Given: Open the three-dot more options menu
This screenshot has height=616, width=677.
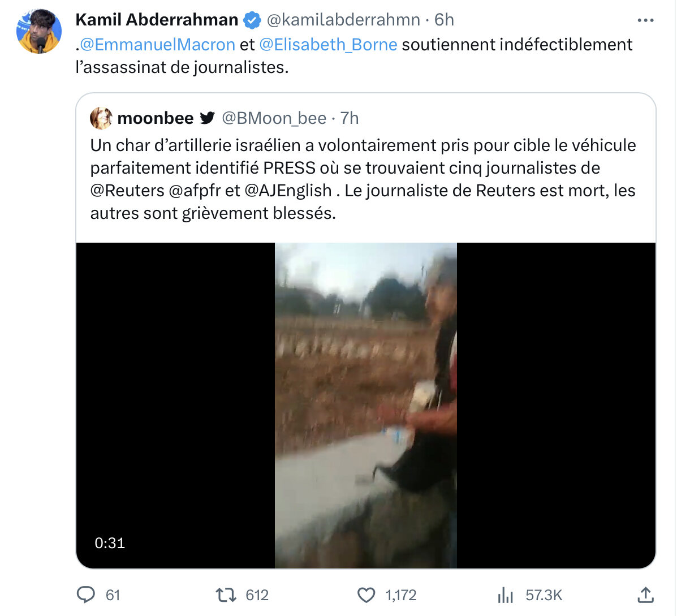Looking at the screenshot, I should [645, 20].
